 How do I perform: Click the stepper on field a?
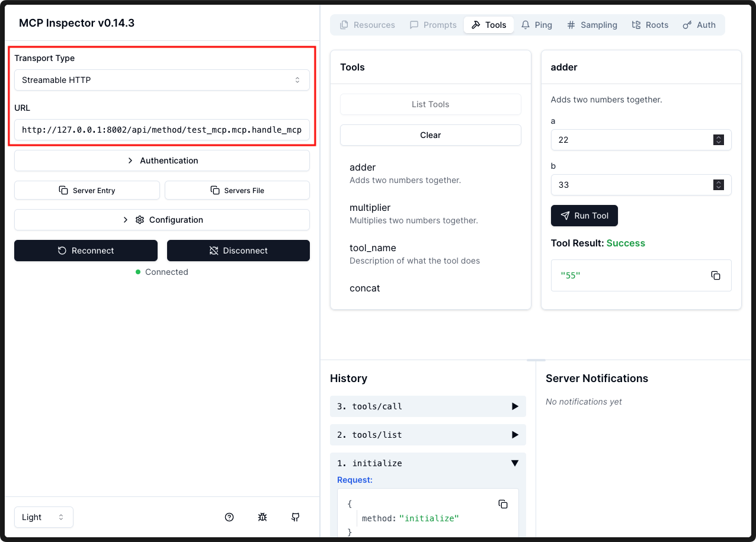click(x=718, y=140)
